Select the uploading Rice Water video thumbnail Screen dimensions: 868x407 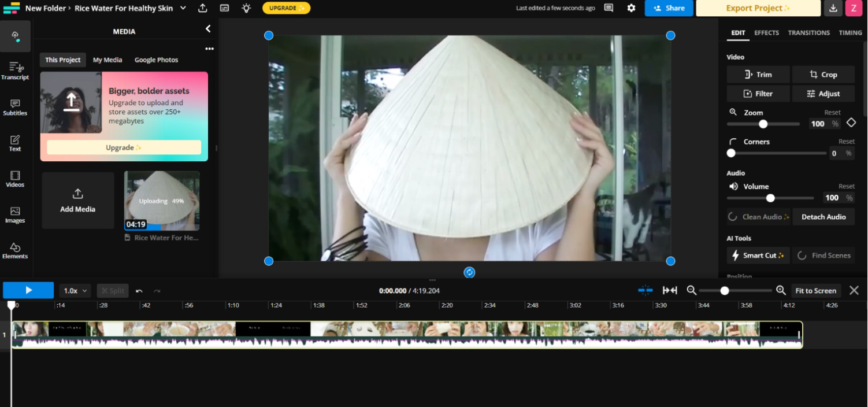[162, 201]
